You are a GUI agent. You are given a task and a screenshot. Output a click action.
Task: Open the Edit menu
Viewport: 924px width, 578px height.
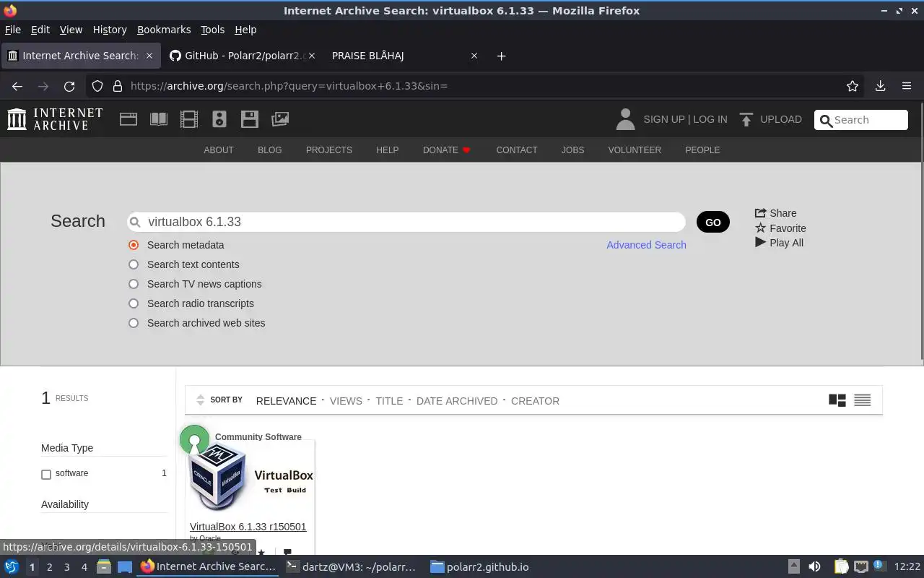[x=40, y=30]
